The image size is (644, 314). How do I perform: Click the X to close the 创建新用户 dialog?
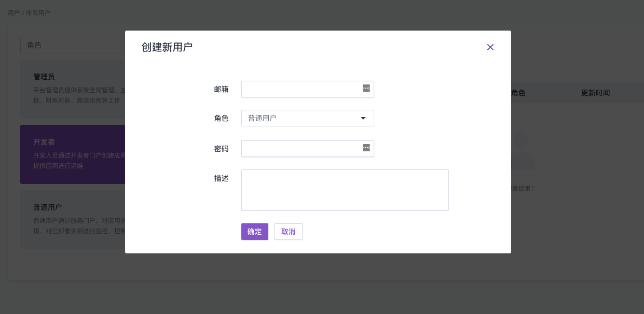490,47
